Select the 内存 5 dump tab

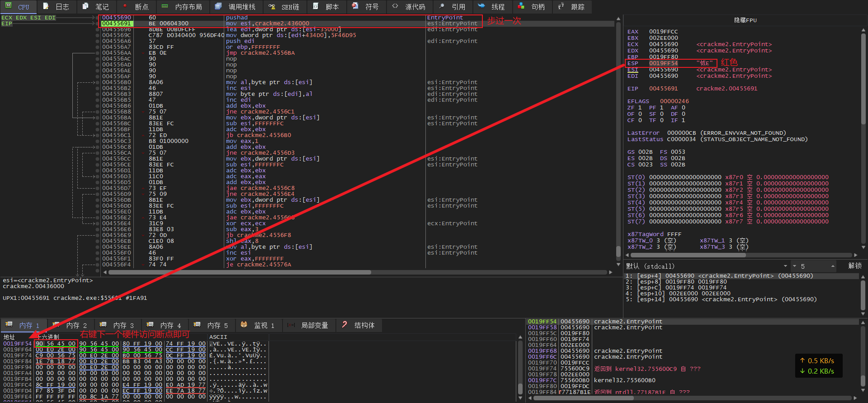212,325
